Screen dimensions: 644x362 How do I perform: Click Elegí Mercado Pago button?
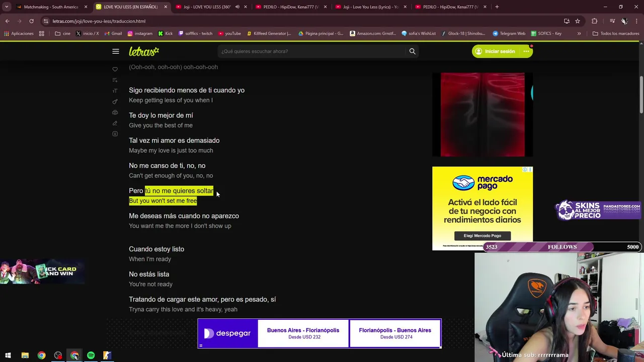pos(482,235)
